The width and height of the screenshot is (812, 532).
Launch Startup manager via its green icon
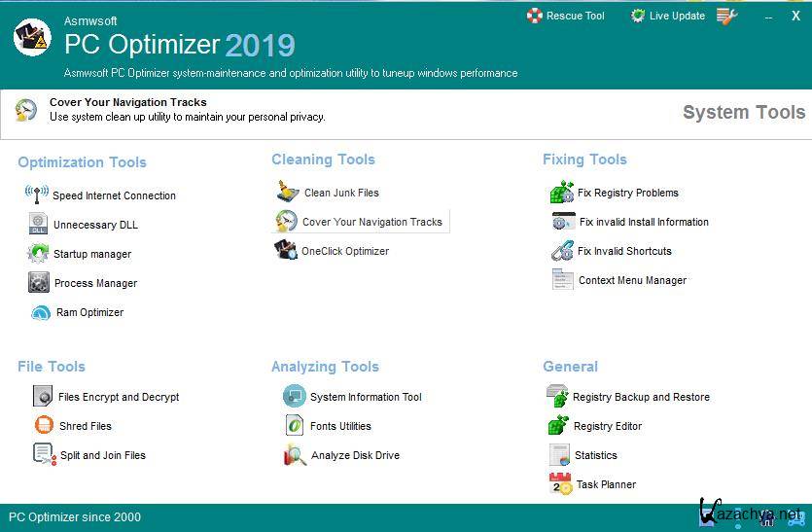(38, 254)
